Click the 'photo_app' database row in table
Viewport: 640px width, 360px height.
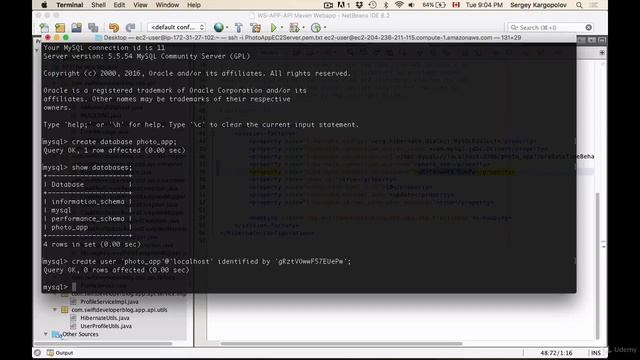click(x=88, y=227)
